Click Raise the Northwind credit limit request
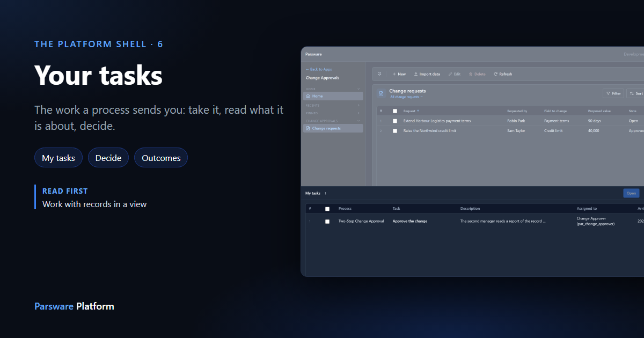644x338 pixels. (x=430, y=131)
